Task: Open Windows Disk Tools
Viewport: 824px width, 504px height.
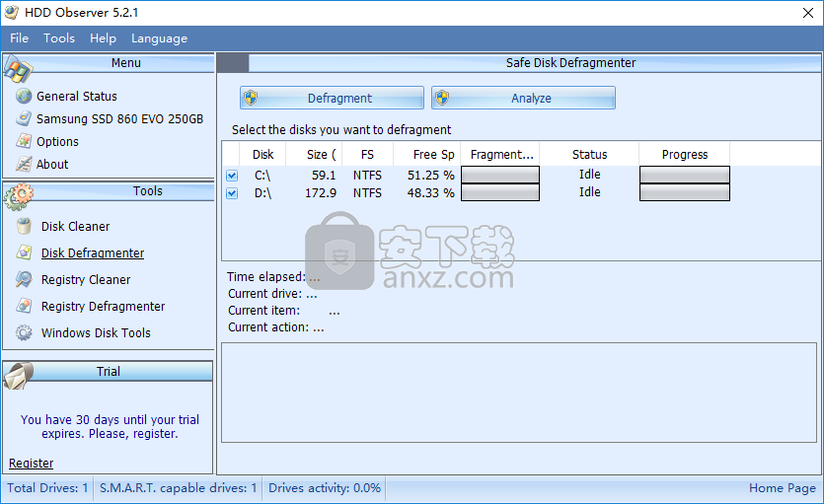Action: click(96, 332)
